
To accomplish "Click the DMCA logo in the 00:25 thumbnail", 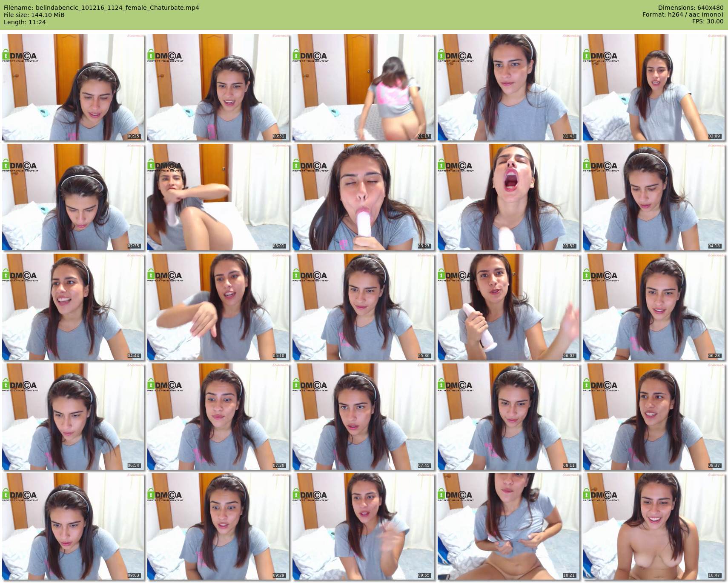I will click(x=20, y=56).
